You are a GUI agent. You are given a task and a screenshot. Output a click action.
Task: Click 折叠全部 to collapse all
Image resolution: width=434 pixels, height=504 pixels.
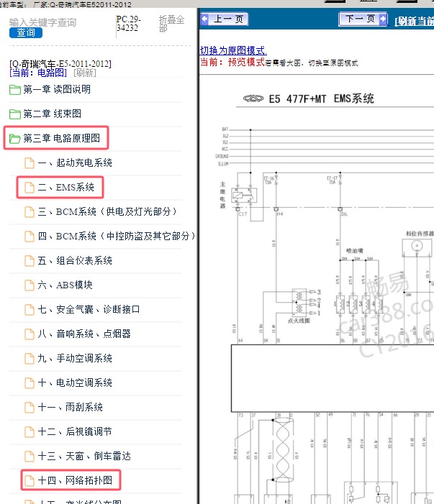(x=171, y=24)
